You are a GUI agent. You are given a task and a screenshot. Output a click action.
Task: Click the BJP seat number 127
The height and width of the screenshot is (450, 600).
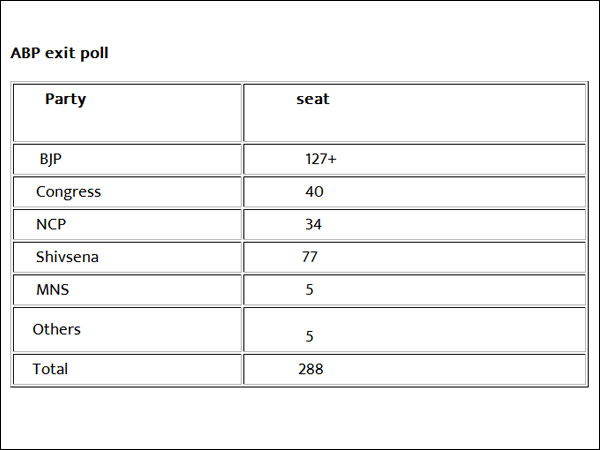316,159
